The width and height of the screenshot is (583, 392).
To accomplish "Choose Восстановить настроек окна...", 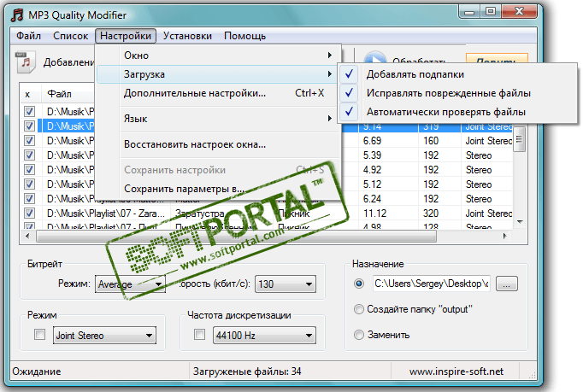I will tap(219, 144).
